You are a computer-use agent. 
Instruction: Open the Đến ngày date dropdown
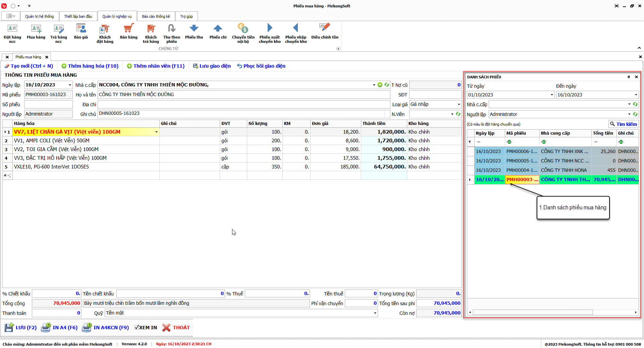coord(636,95)
